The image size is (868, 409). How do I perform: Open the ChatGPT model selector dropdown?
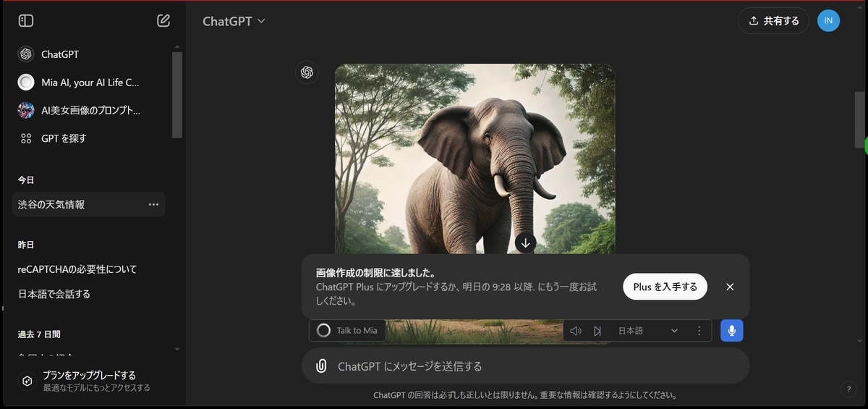[x=234, y=21]
